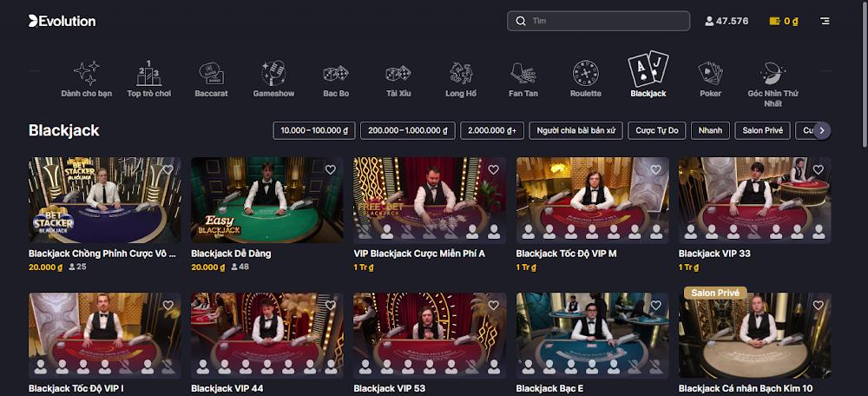Click the Tìm search input field
868x396 pixels.
(598, 21)
